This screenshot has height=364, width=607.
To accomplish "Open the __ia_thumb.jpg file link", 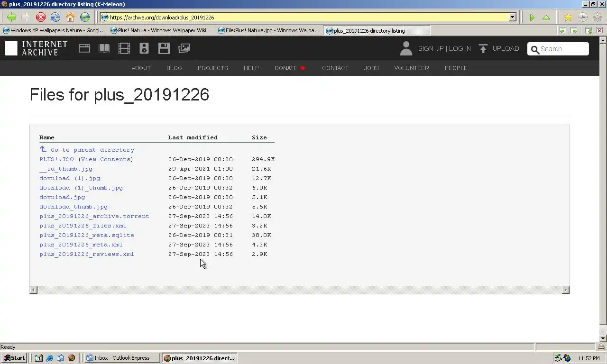I will (x=66, y=169).
